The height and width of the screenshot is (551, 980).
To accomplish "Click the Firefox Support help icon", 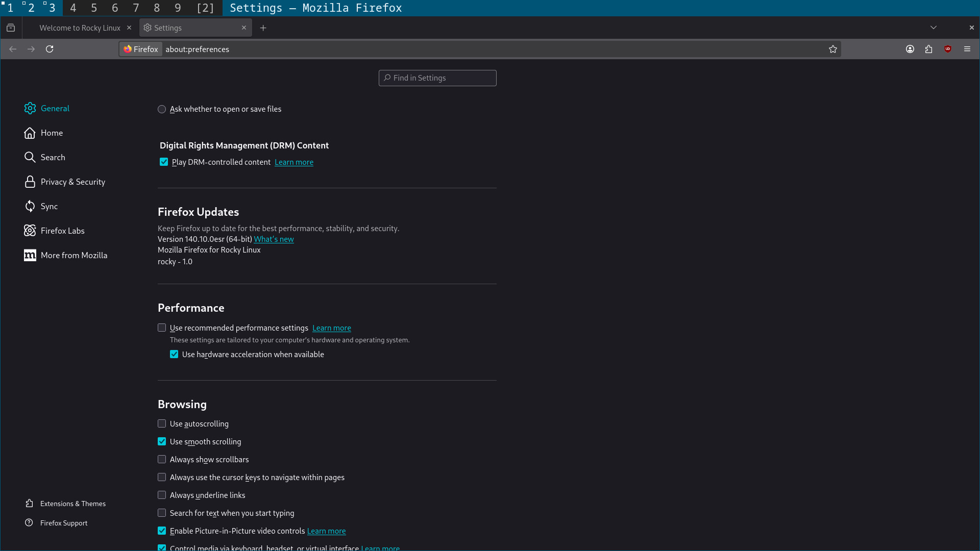I will pyautogui.click(x=29, y=523).
